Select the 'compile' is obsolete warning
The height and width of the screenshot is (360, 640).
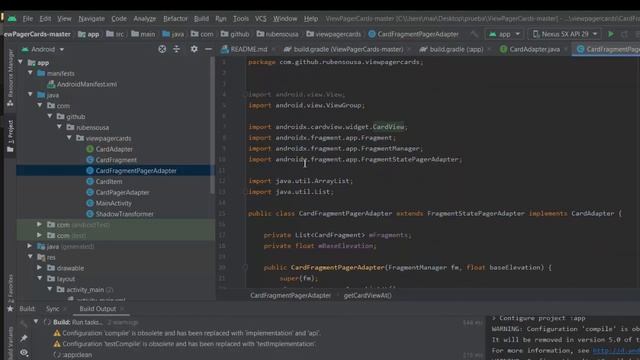[x=187, y=333]
